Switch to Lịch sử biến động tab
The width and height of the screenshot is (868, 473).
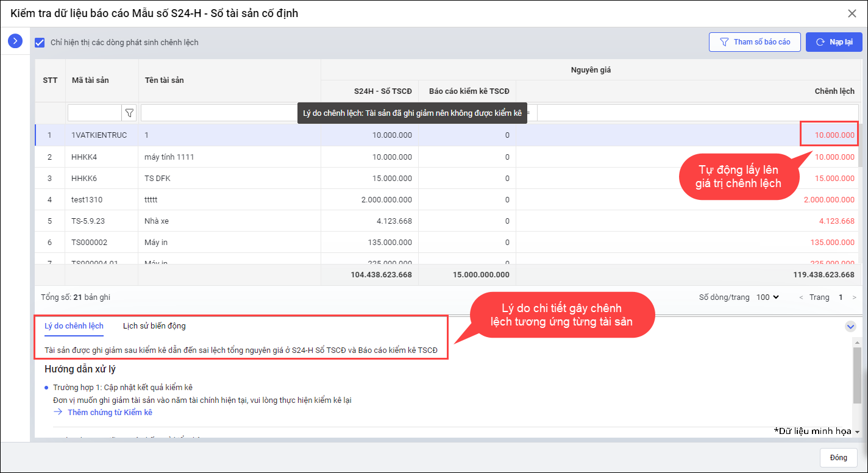tap(154, 326)
